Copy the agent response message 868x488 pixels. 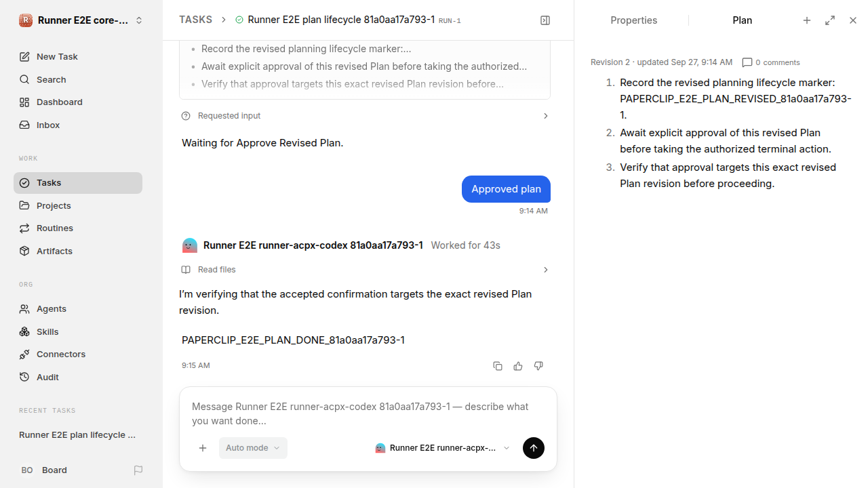(498, 366)
